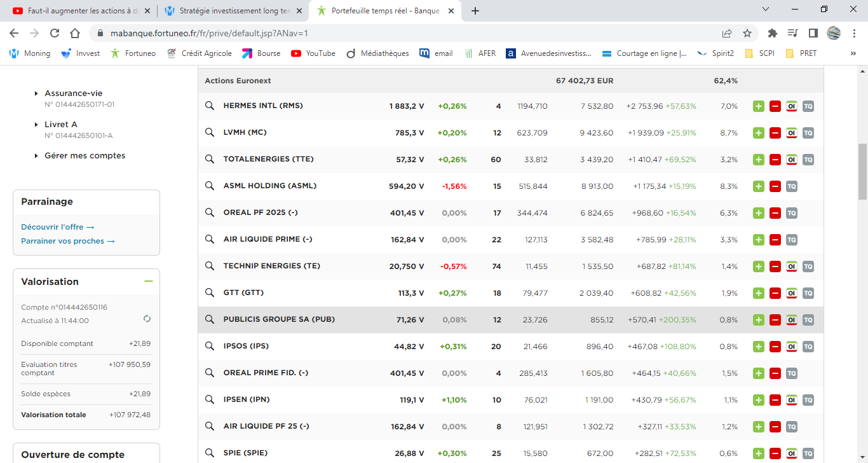
Task: Click IPSEN (IPN) stock name
Action: [x=247, y=400]
